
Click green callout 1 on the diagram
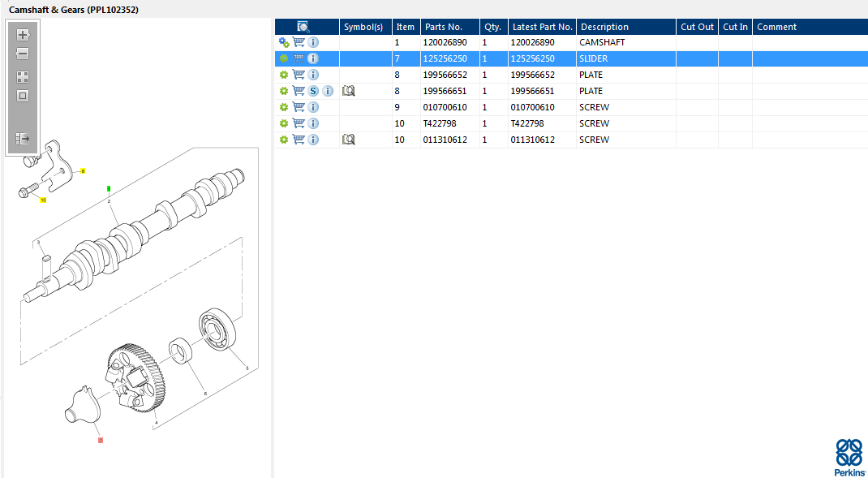click(109, 189)
